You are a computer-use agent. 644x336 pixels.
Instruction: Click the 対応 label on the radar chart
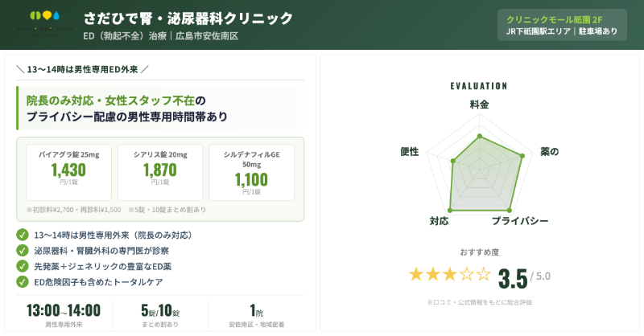pos(439,221)
